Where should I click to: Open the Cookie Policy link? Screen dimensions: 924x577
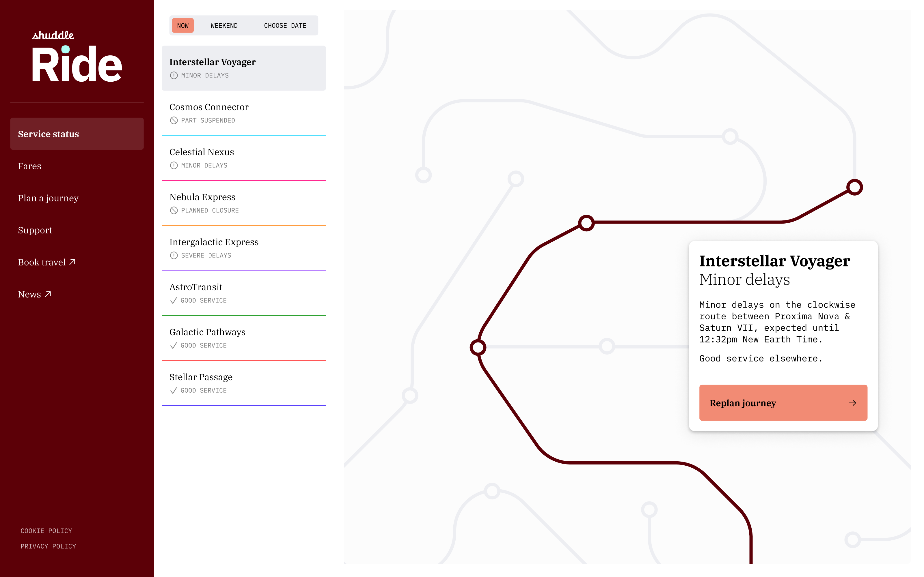click(x=46, y=531)
